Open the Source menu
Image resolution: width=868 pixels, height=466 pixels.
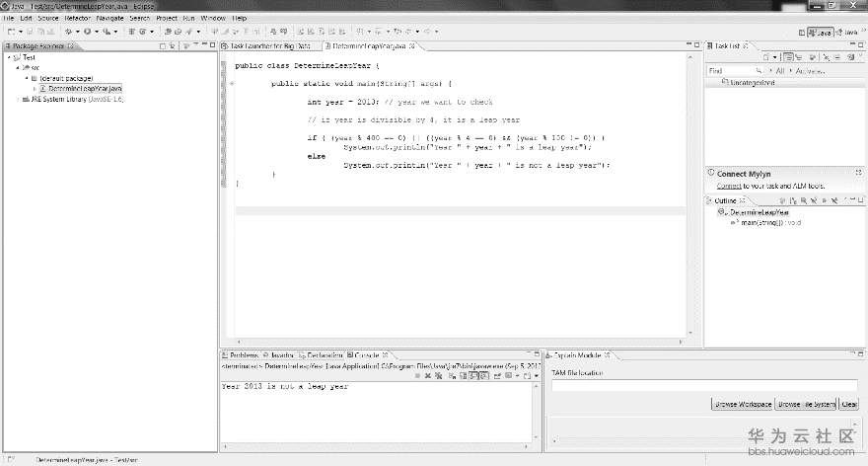(x=47, y=19)
